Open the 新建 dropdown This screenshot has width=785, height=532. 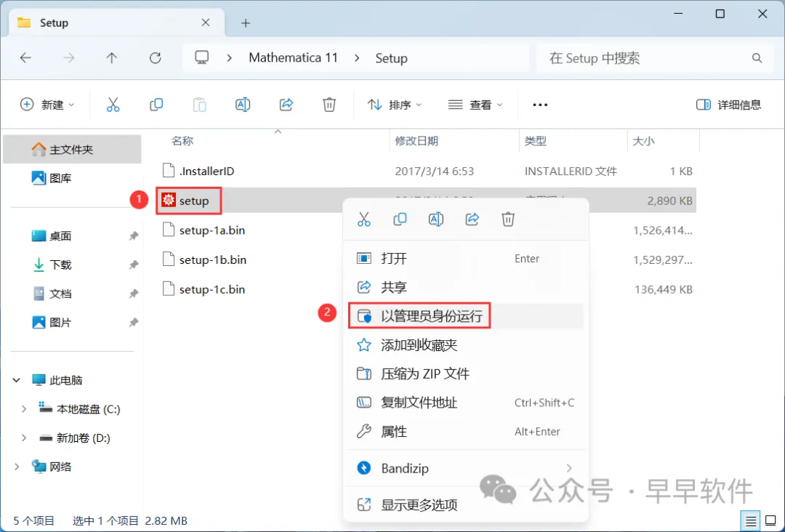tap(47, 105)
